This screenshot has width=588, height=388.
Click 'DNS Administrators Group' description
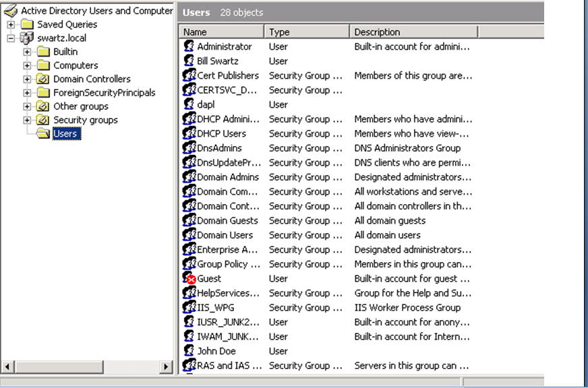click(x=407, y=148)
